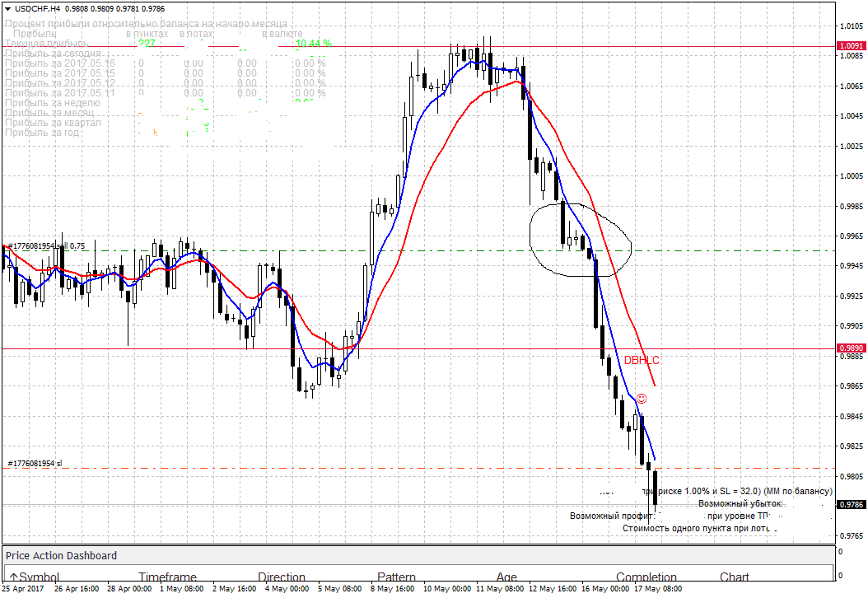Click the 'Текущая прибыль' row label
Image resolution: width=868 pixels, height=598 pixels.
(46, 44)
